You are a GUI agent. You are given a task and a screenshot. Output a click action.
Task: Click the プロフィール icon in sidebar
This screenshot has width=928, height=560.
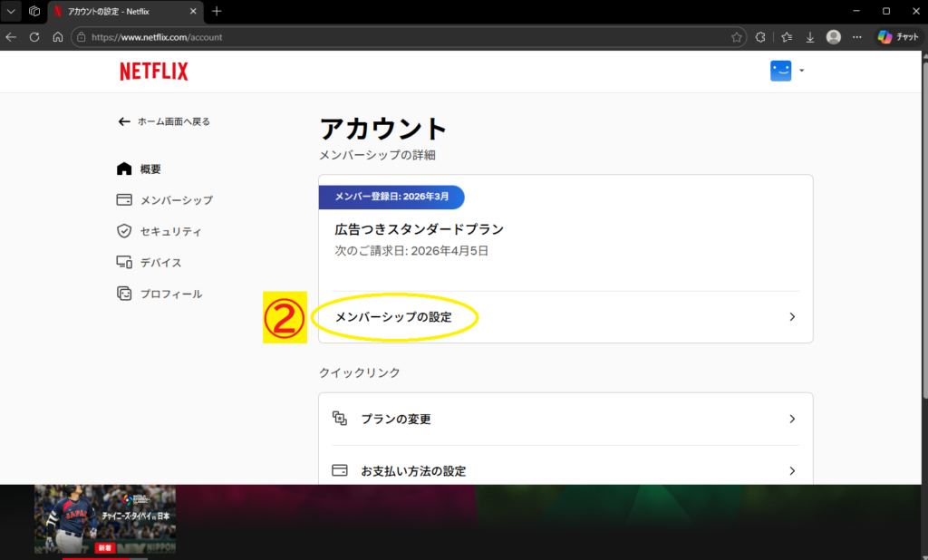click(125, 294)
